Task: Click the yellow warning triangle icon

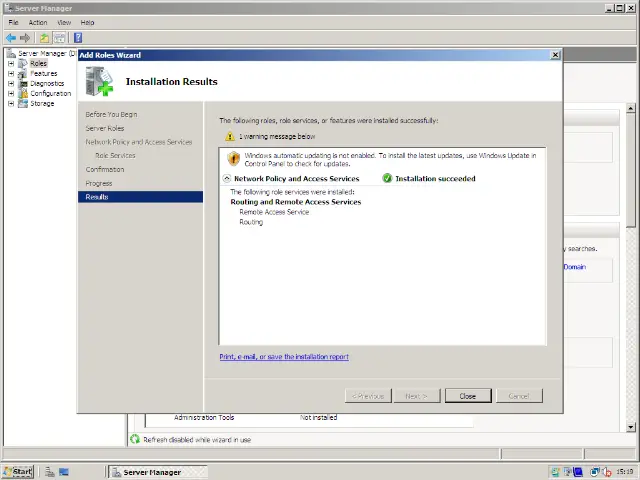Action: pos(230,136)
